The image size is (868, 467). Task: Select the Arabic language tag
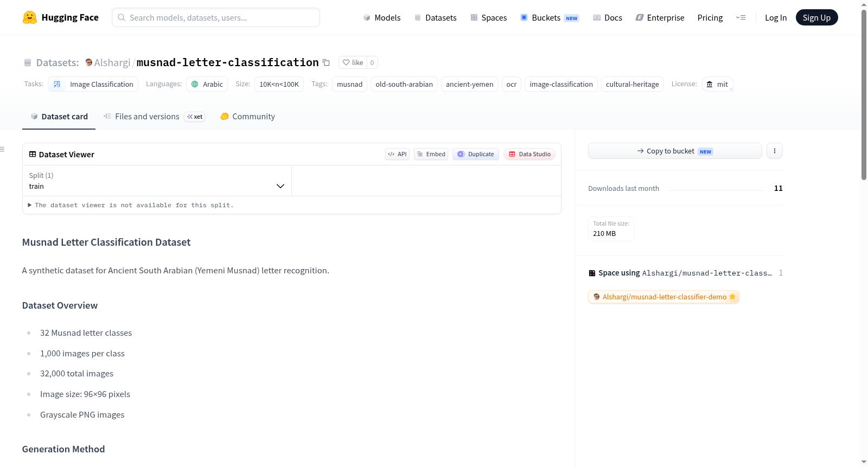[x=207, y=84]
